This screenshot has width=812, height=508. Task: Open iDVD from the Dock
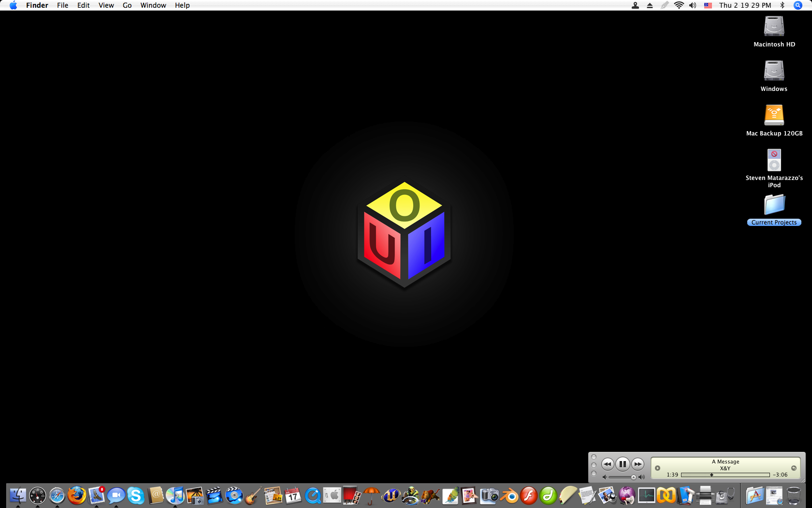coord(234,495)
